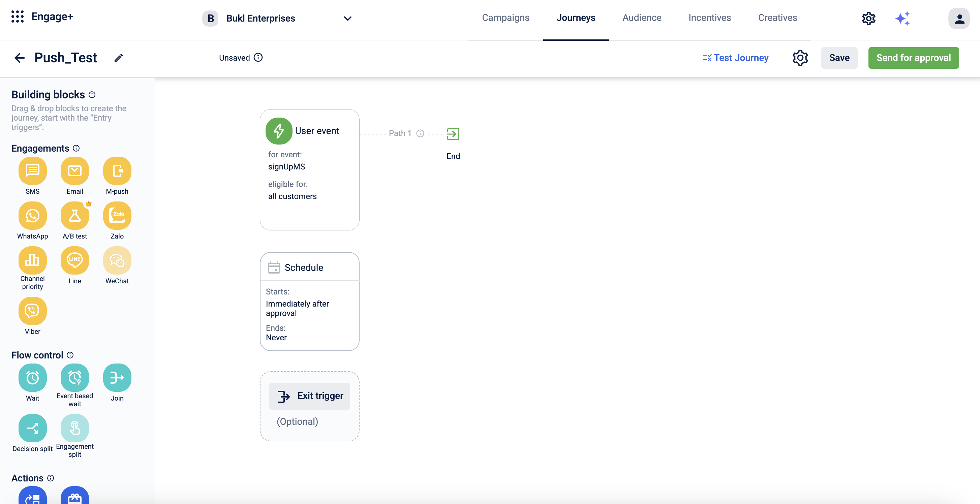Choose the Zalo engagement block
The height and width of the screenshot is (504, 980).
click(x=117, y=216)
